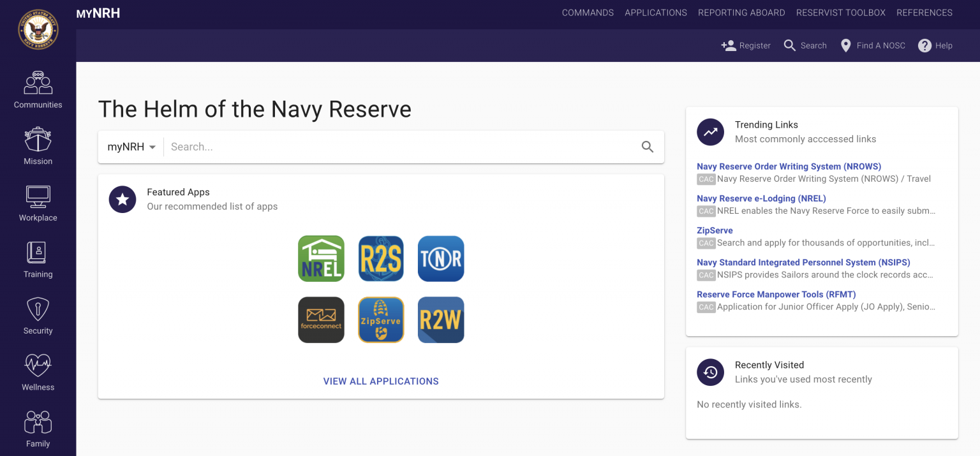Click the 'Most commonly acccessed links' subtitle

(805, 139)
